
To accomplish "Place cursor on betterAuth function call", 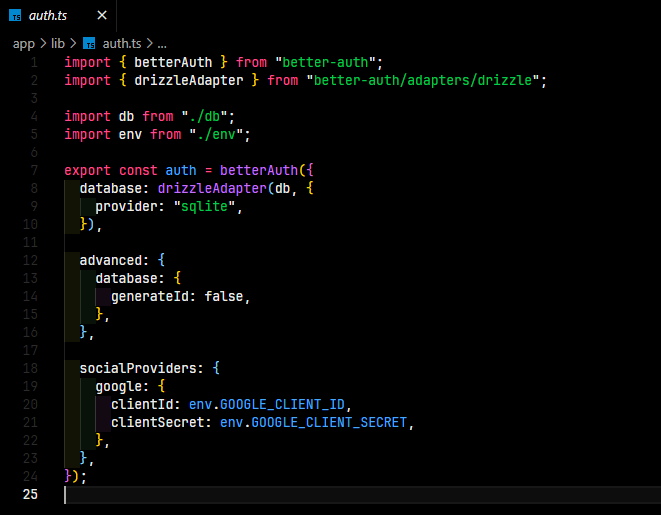I will pyautogui.click(x=259, y=170).
